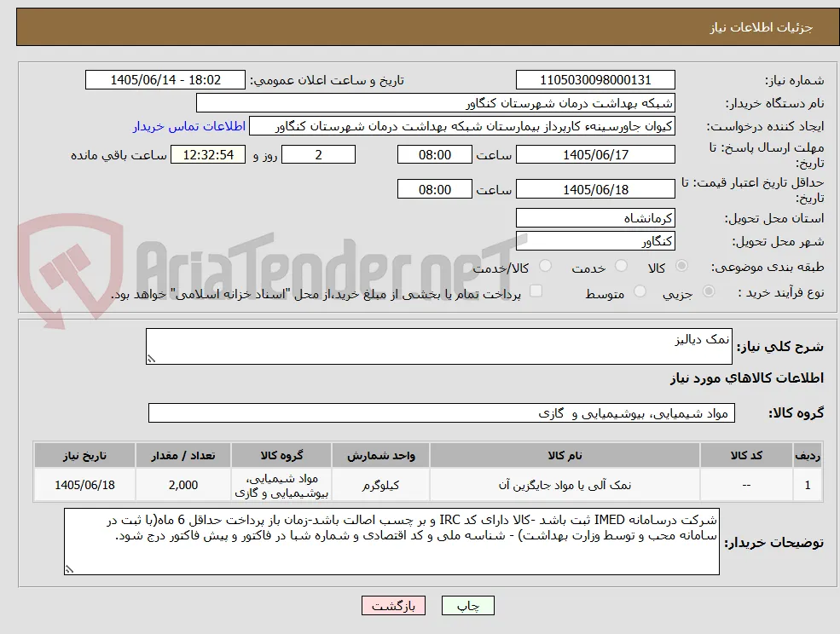The image size is (840, 634).
Task: Click the تاریخ نیاز column header
Action: [84, 456]
